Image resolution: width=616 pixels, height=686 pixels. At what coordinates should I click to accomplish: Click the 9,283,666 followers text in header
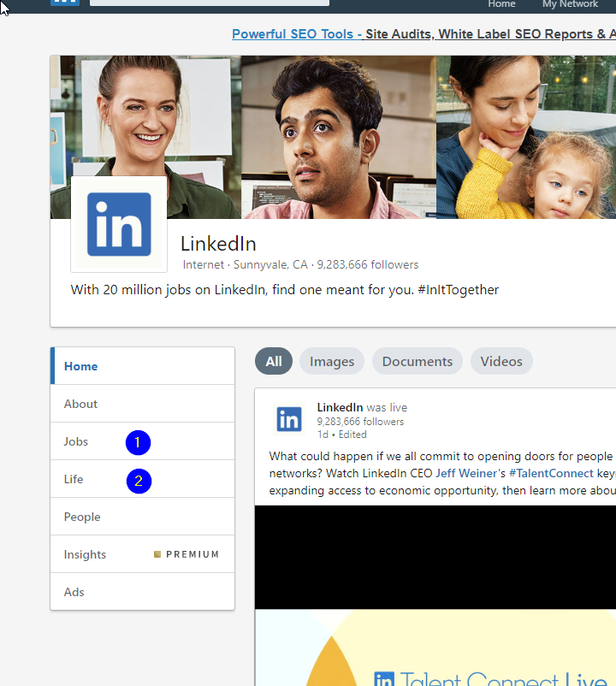tap(368, 264)
